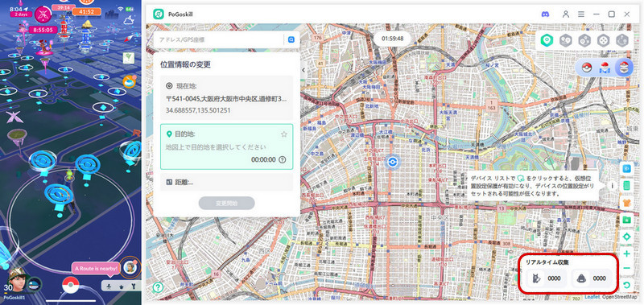Click the Poké Ball with blue M icon
The height and width of the screenshot is (305, 644).
point(605,68)
